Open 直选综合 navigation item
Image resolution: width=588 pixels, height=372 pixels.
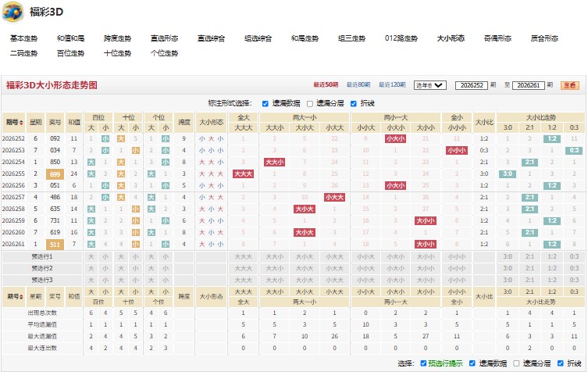click(x=211, y=38)
